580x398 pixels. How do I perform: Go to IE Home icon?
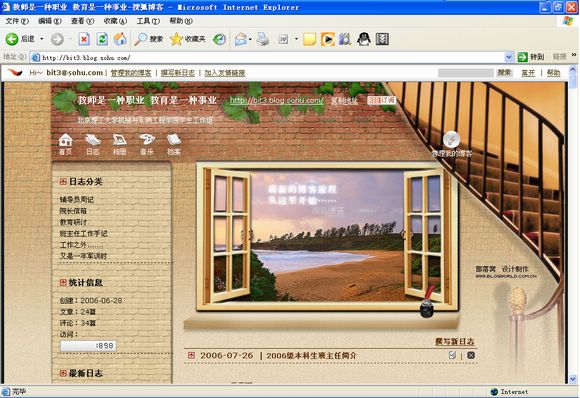tap(120, 39)
